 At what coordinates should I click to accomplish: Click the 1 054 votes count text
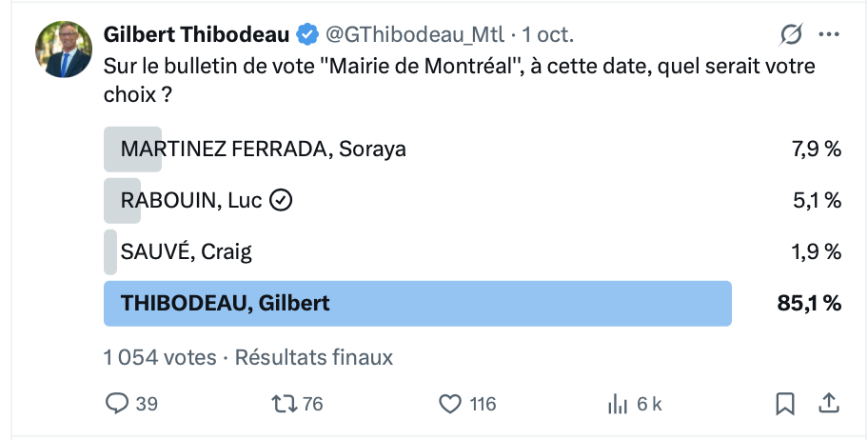pos(160,357)
